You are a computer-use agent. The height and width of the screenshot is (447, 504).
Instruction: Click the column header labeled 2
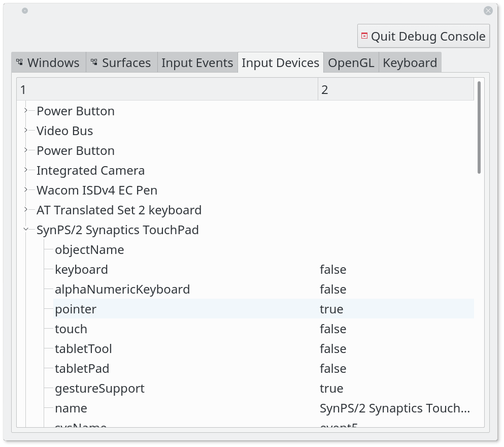[396, 90]
